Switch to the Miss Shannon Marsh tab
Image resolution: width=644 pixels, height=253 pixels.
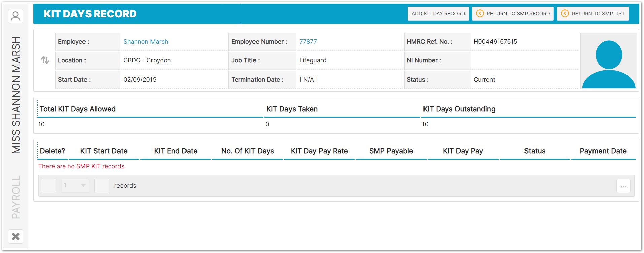tap(16, 95)
